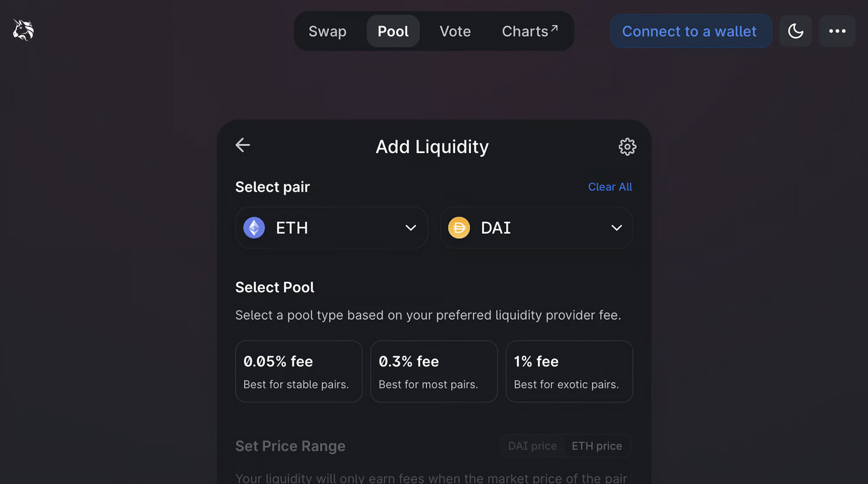This screenshot has height=484, width=868.
Task: Click the Charts external link arrow
Action: click(x=554, y=28)
